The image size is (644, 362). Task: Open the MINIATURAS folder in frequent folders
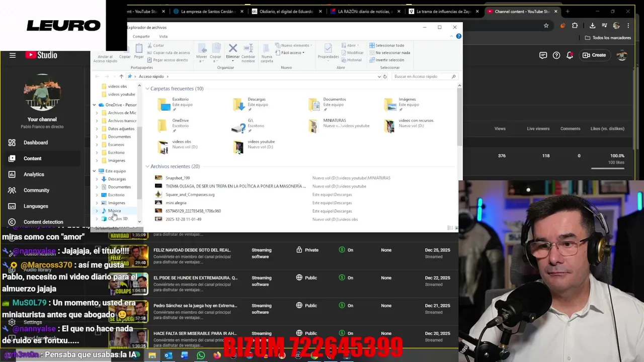(x=338, y=125)
